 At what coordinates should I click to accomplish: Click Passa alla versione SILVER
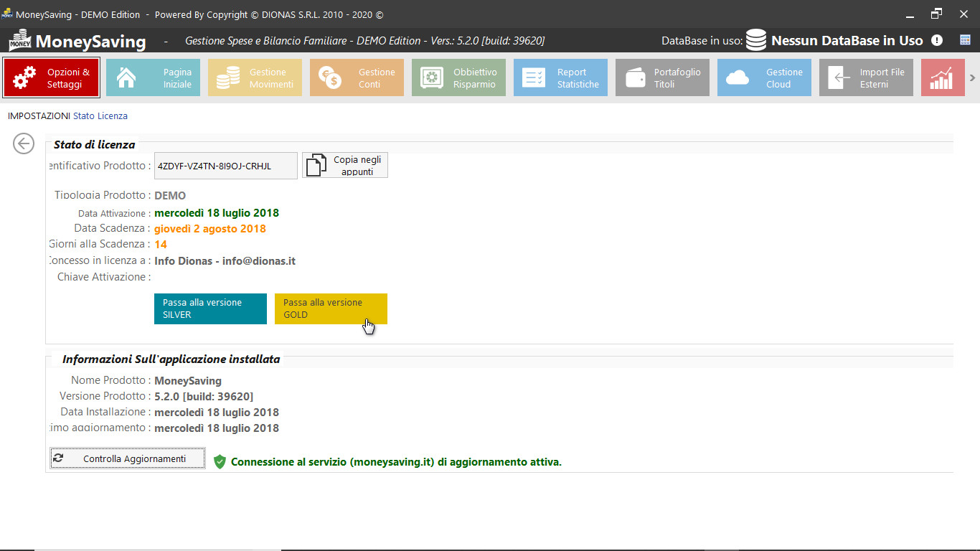[210, 309]
